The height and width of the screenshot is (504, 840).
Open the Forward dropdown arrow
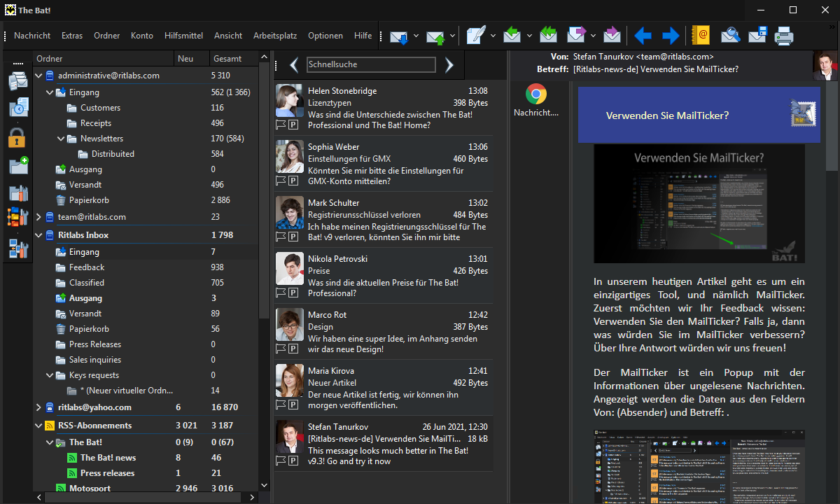tap(593, 36)
